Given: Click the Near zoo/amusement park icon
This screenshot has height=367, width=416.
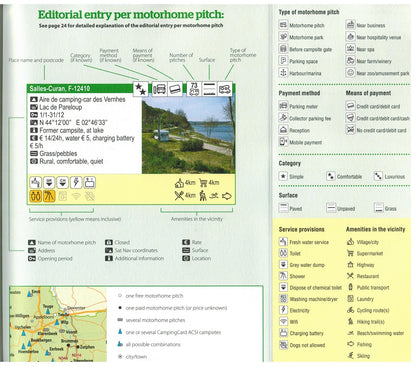Looking at the screenshot, I should (350, 73).
